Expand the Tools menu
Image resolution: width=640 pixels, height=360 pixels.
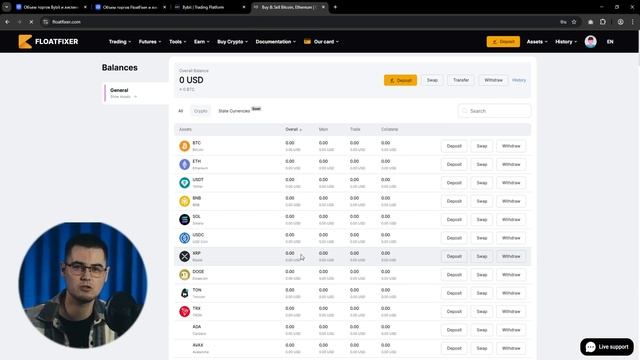(178, 42)
